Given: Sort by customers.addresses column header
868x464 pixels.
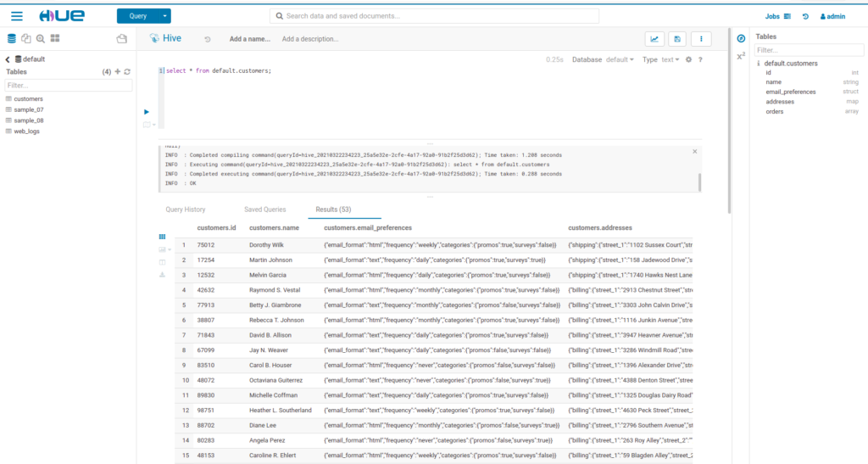Looking at the screenshot, I should coord(600,227).
